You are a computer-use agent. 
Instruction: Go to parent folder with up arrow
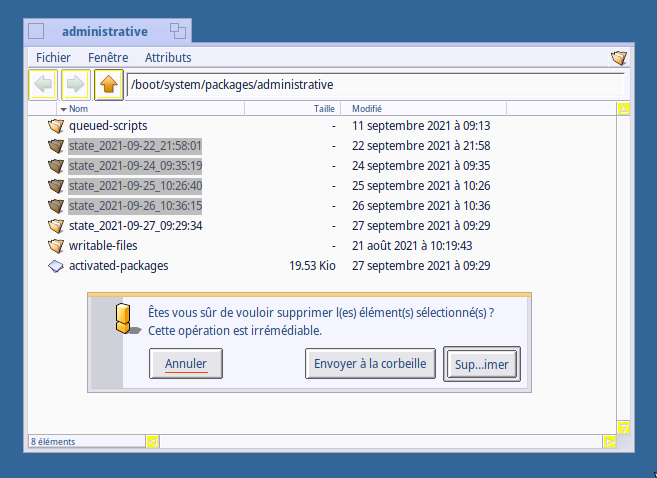click(x=109, y=85)
